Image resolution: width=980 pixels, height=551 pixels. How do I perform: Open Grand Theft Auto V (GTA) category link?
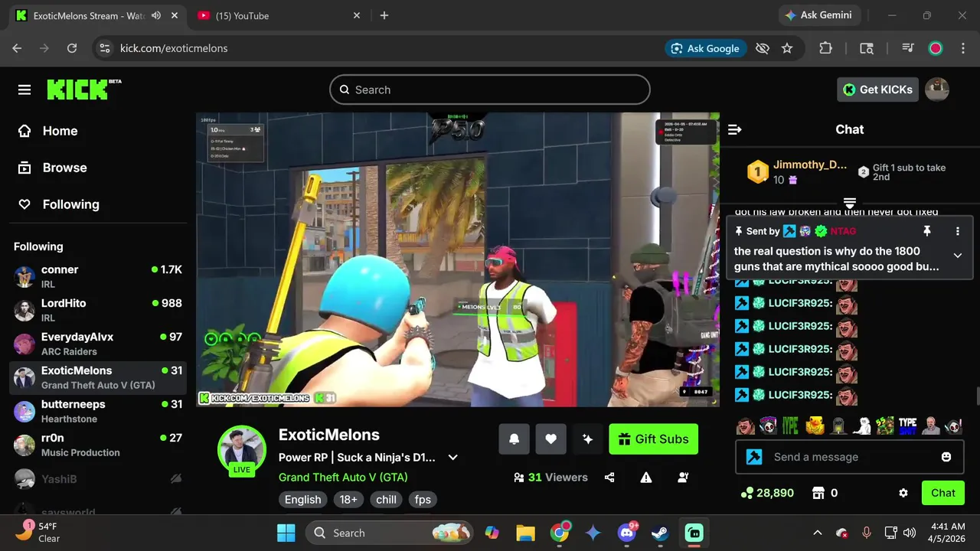pyautogui.click(x=343, y=478)
